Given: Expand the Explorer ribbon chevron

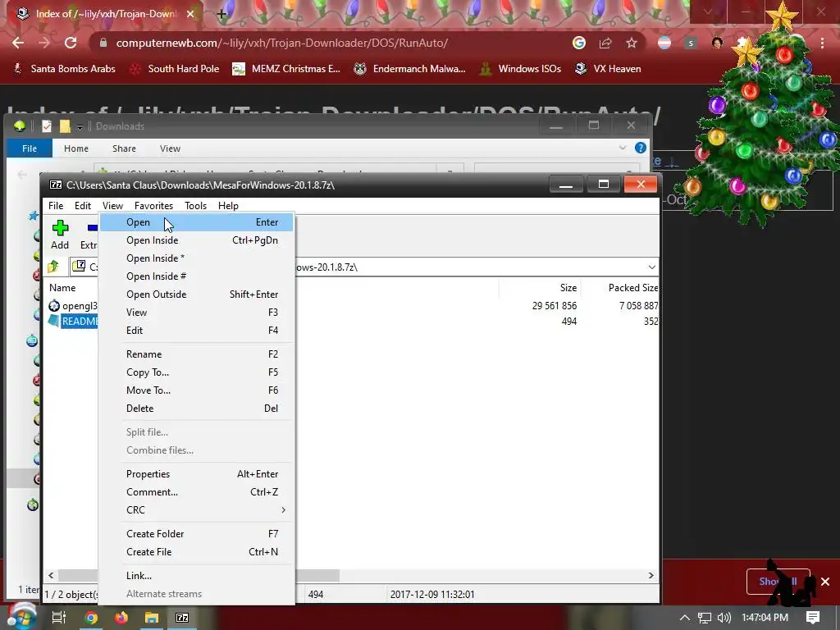Looking at the screenshot, I should coord(622,148).
